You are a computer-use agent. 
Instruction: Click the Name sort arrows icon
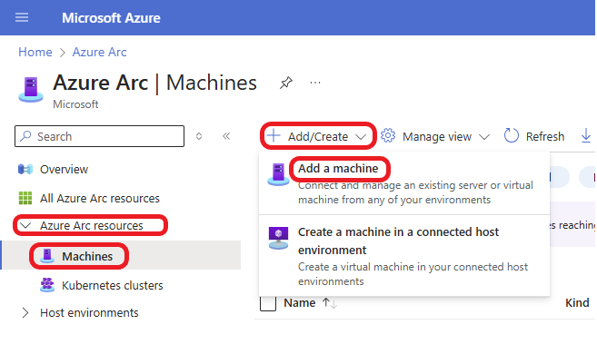330,303
